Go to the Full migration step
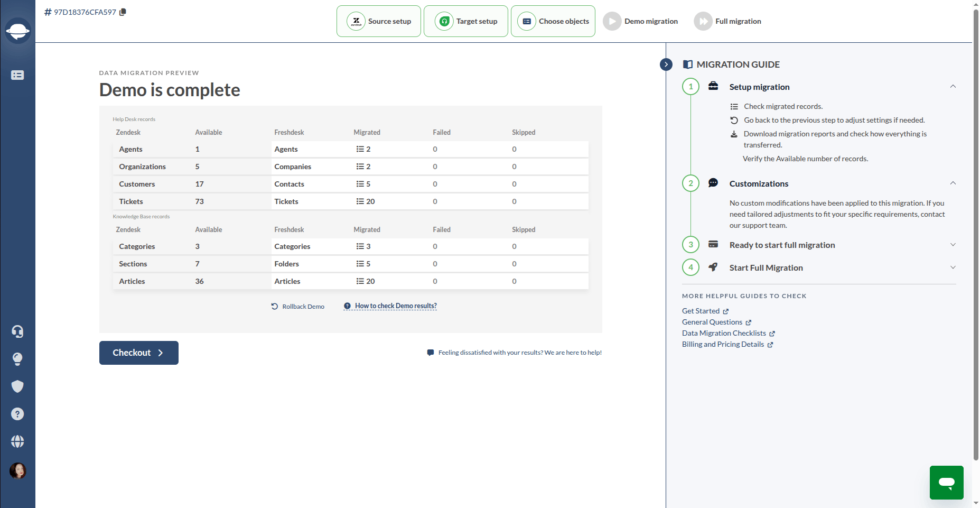Image resolution: width=980 pixels, height=508 pixels. [727, 21]
